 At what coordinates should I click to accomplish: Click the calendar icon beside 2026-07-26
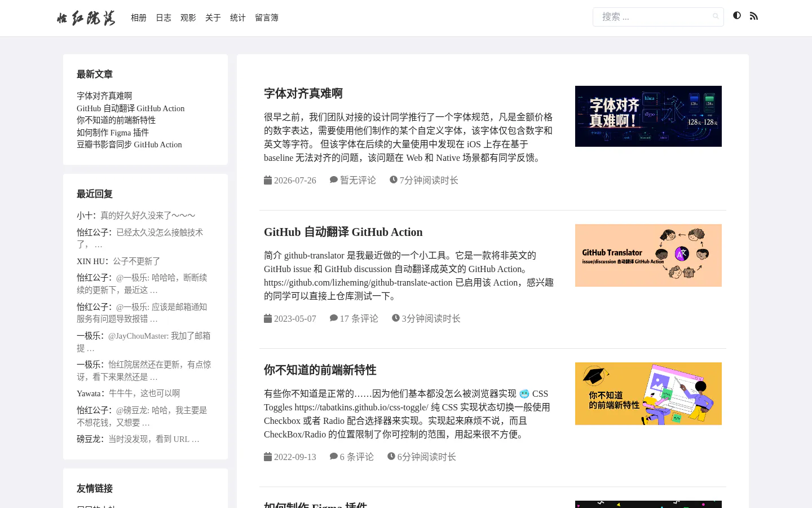click(x=268, y=180)
